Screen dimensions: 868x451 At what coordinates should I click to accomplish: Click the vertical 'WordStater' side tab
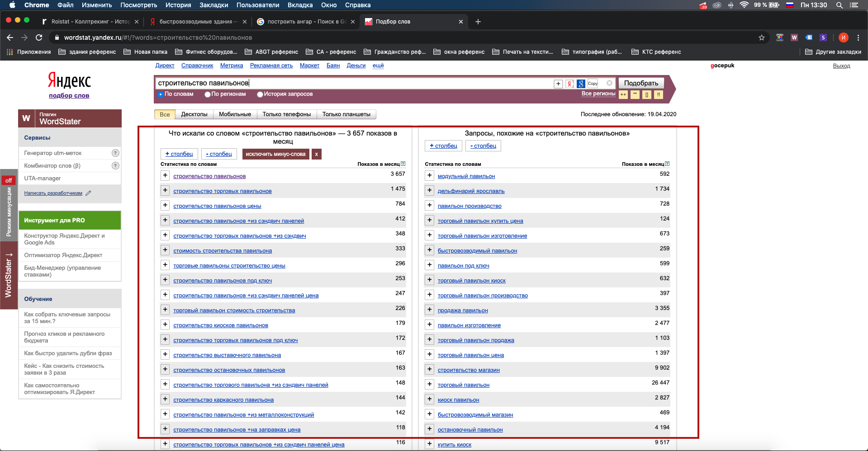(x=9, y=275)
